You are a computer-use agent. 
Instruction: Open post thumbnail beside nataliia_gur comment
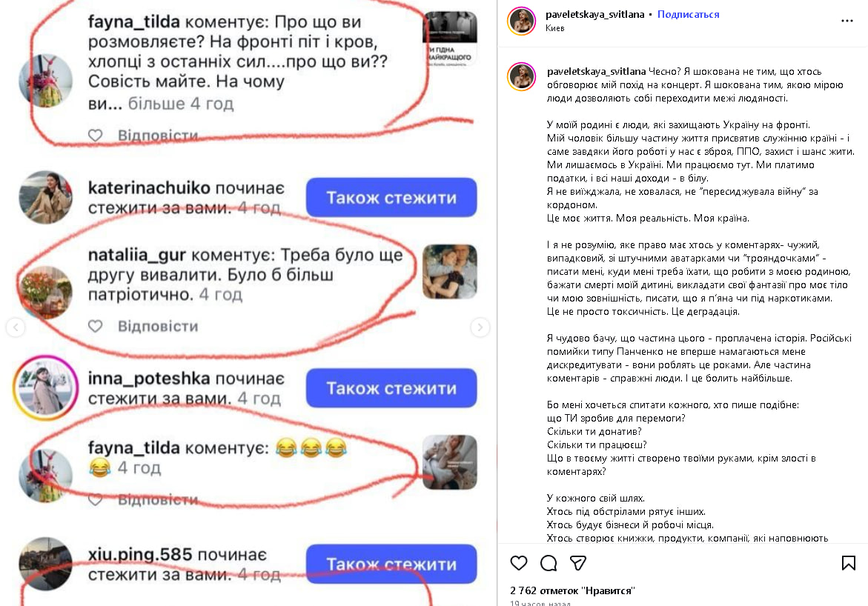tap(449, 272)
